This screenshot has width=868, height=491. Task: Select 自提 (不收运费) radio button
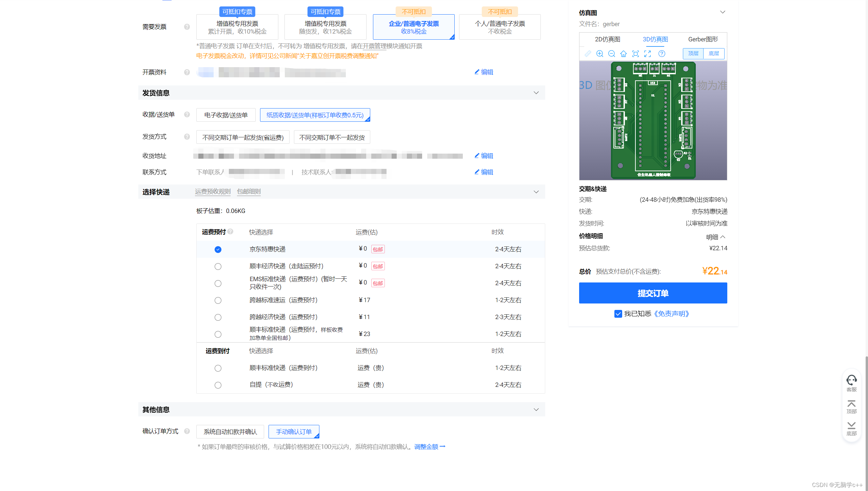pyautogui.click(x=218, y=385)
